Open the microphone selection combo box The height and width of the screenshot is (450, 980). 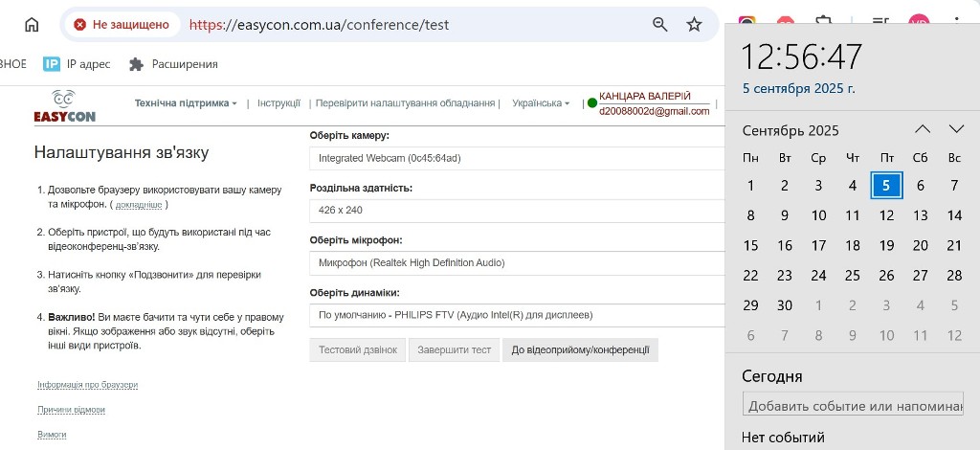coord(517,262)
